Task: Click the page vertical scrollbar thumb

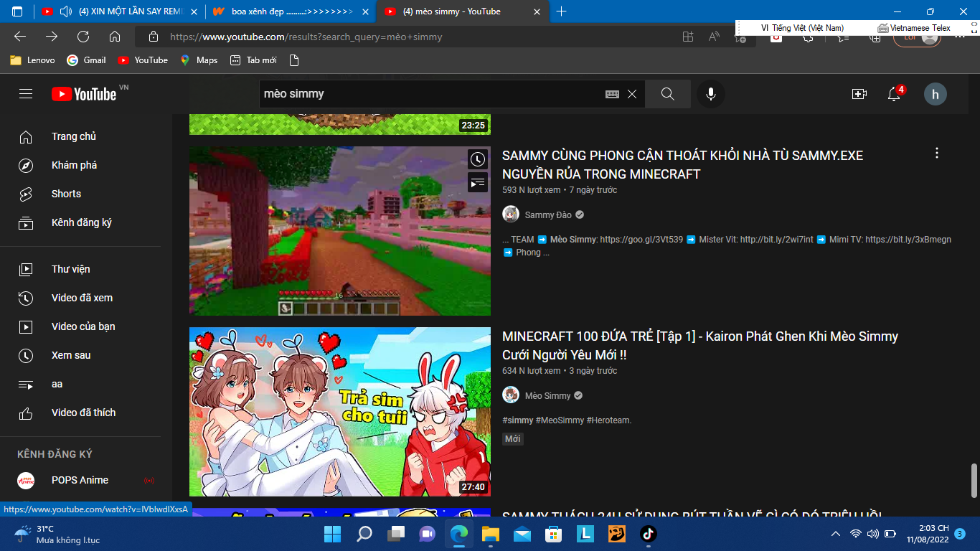Action: [x=974, y=481]
